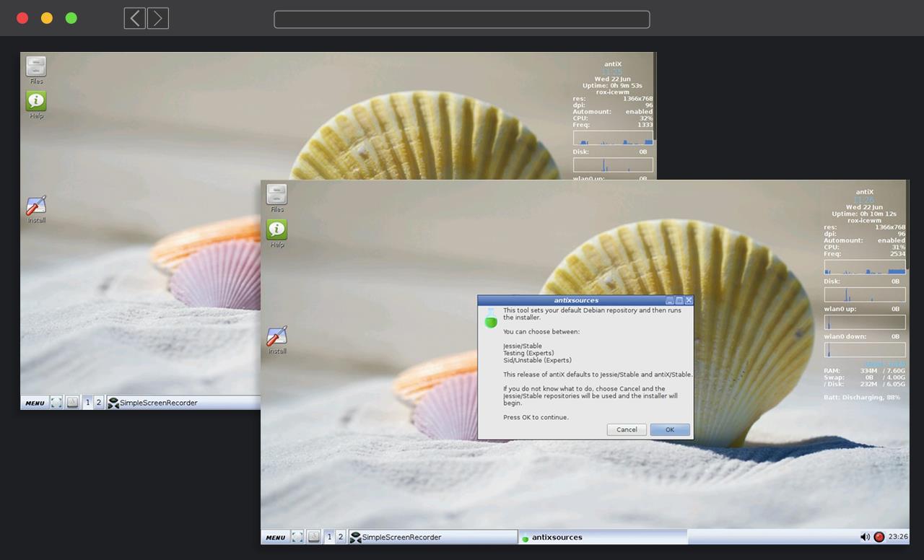The height and width of the screenshot is (560, 924).
Task: Click the red recorder tray icon
Action: pos(879,537)
